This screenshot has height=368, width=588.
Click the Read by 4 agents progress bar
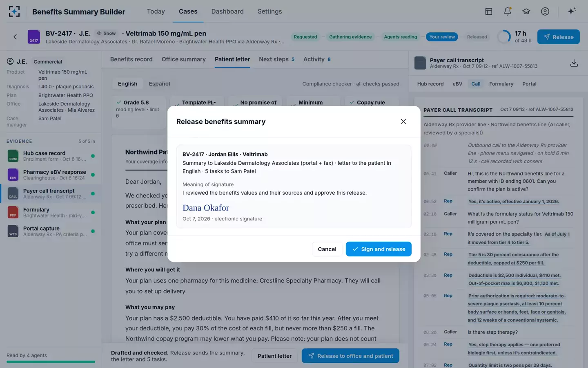[51, 361]
